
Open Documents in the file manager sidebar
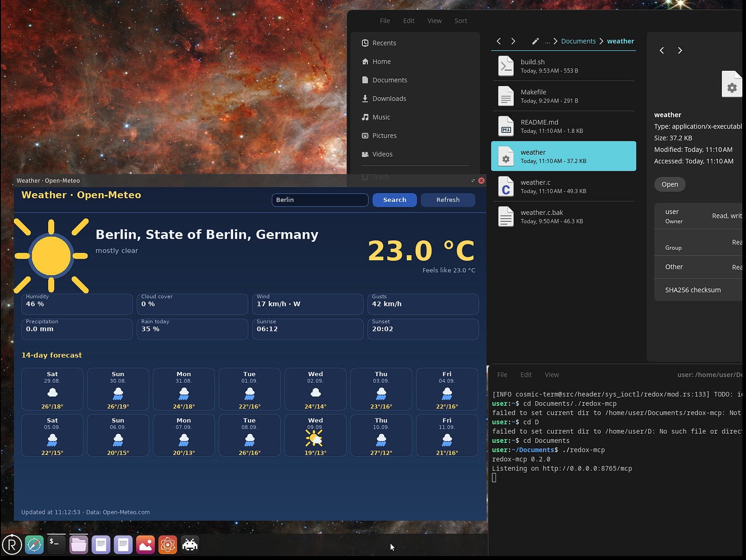pyautogui.click(x=415, y=80)
